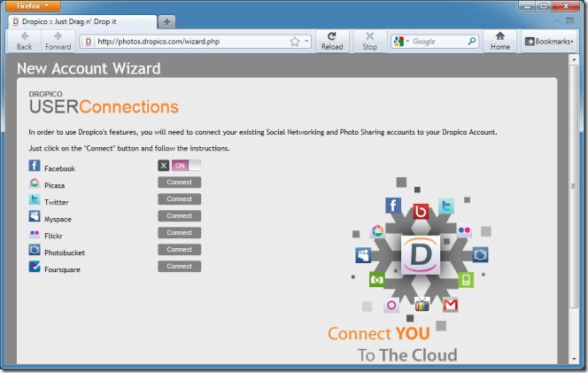Screen dimensions: 588x373
Task: Open the Bookmarks dropdown menu
Action: coord(549,42)
